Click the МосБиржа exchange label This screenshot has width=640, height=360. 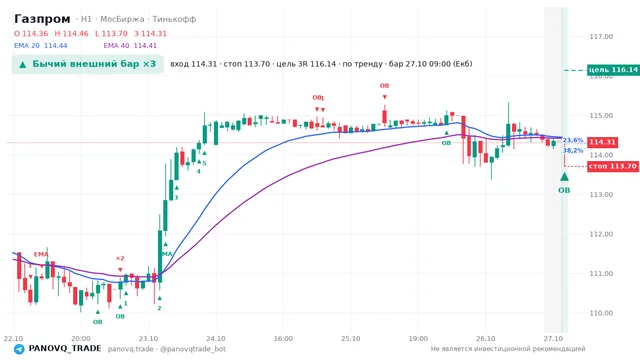122,19
